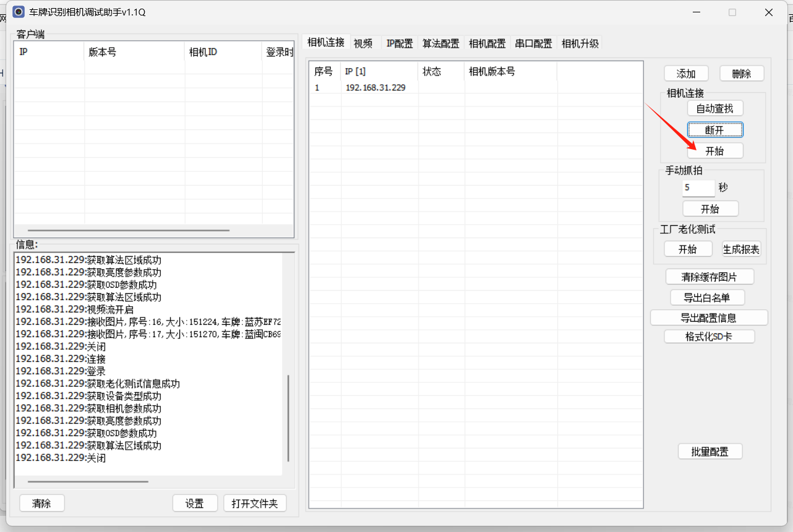
Task: Click 开始 under 相机连接 group
Action: pos(715,151)
